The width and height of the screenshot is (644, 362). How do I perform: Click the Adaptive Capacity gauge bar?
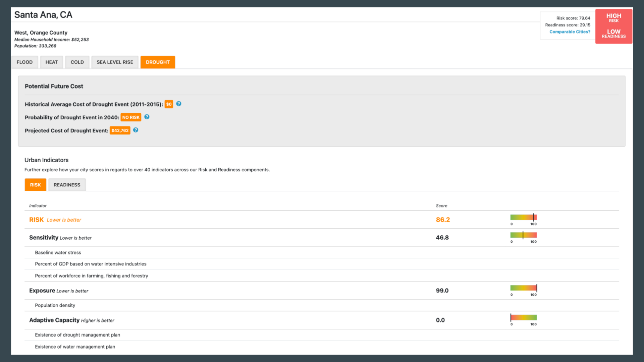(x=524, y=317)
